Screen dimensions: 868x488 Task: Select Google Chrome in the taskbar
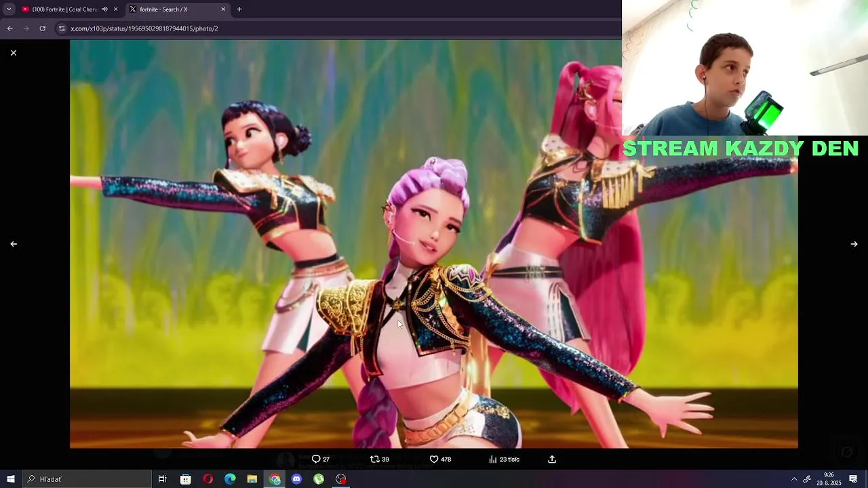275,479
